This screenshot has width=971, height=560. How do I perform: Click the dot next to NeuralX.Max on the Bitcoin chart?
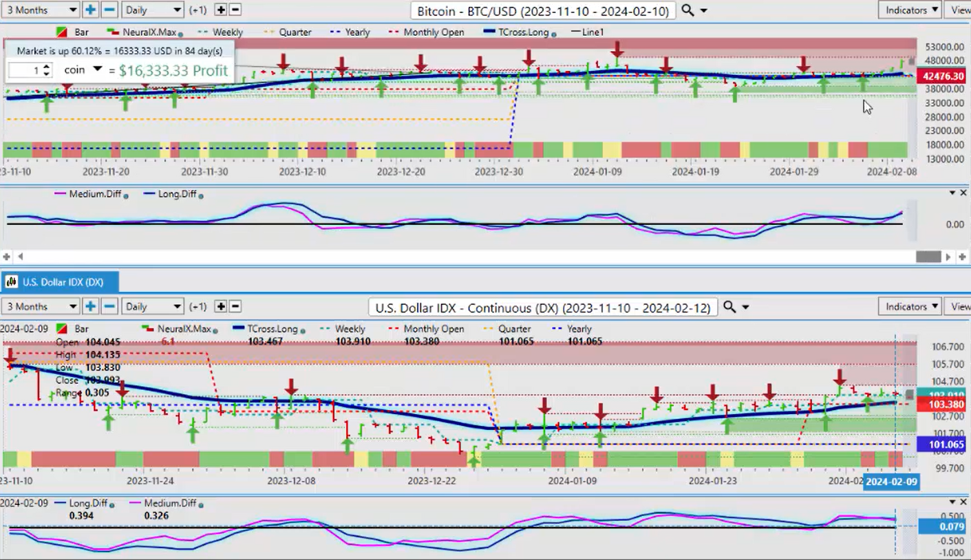(x=182, y=33)
